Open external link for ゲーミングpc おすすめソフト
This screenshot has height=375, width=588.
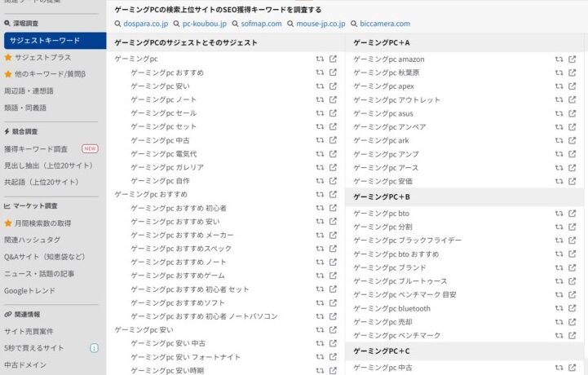(333, 302)
